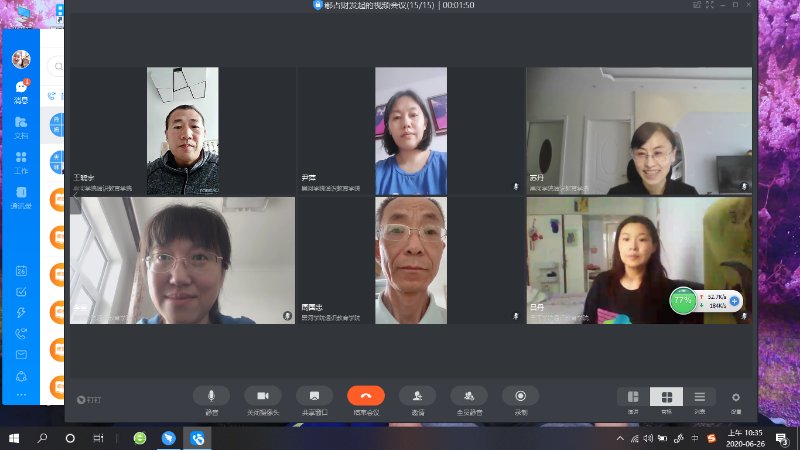Toggle mute all participants (全员静音)

469,396
